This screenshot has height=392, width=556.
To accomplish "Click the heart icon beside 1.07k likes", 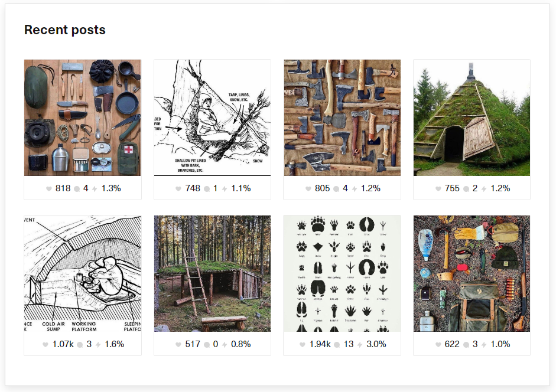I will point(45,345).
